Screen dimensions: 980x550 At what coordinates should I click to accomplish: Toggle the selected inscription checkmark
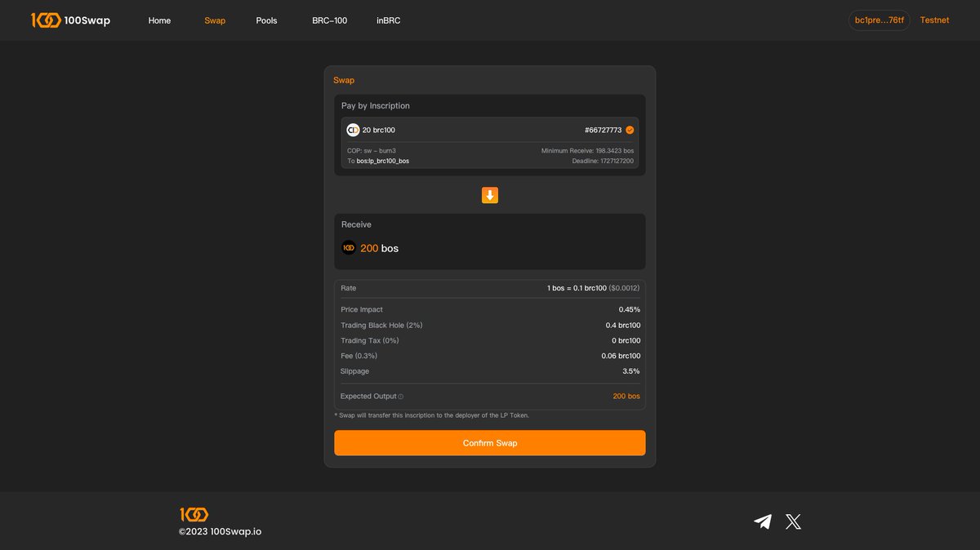(630, 130)
